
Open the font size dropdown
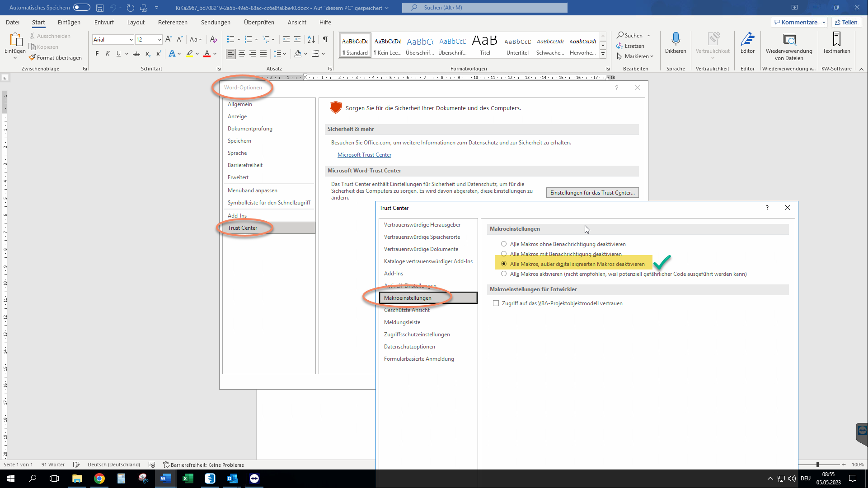tap(160, 40)
